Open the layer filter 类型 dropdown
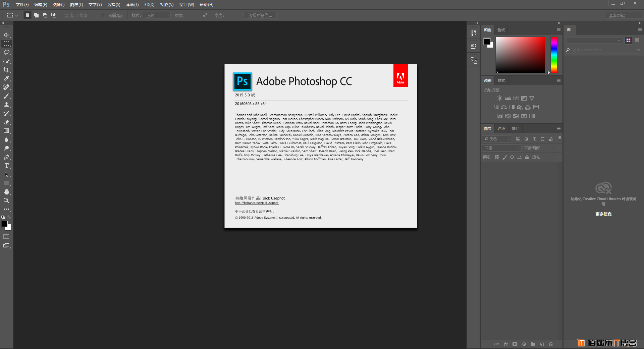Screen dimensions: 644x349 pyautogui.click(x=497, y=139)
